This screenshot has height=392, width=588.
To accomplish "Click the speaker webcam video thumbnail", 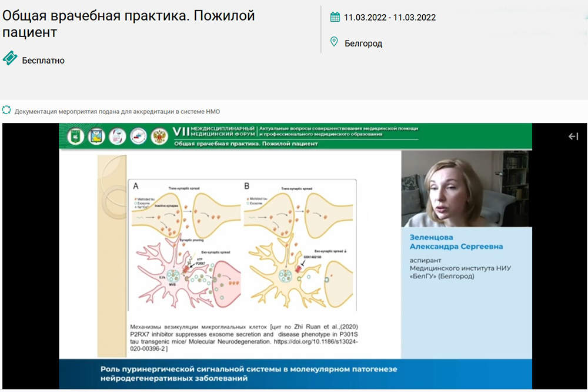I will [465, 188].
